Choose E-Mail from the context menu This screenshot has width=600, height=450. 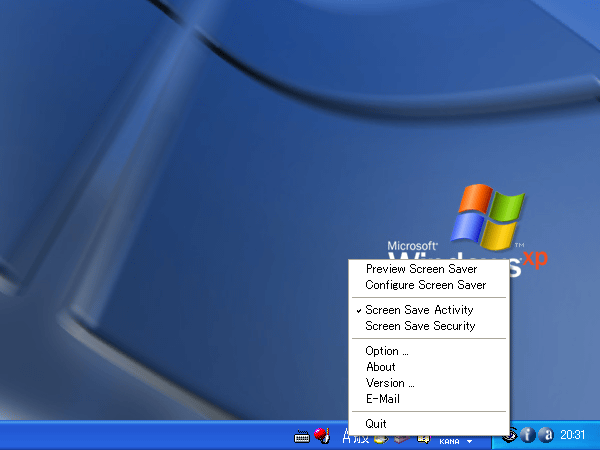point(429,399)
